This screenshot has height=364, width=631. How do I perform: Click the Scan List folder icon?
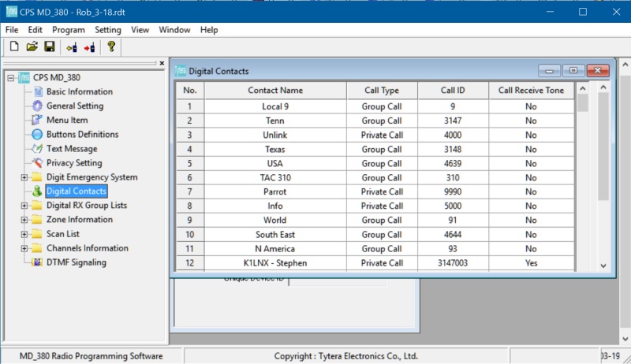click(x=37, y=234)
